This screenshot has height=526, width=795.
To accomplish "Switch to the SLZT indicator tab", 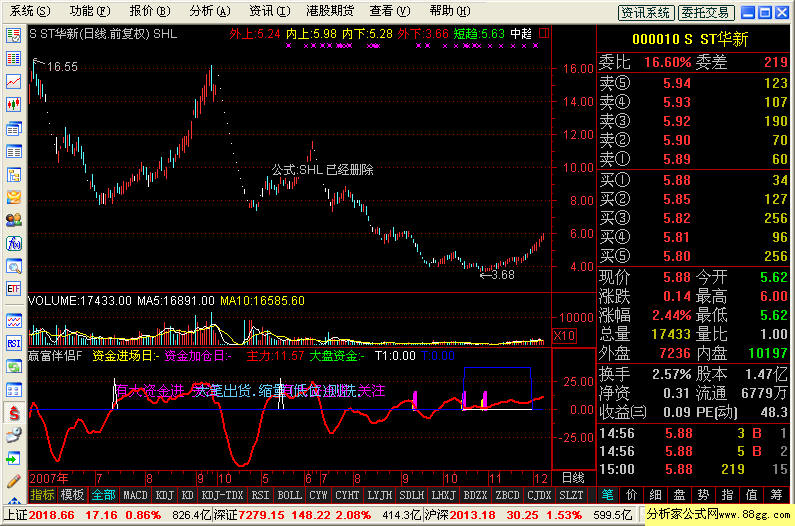I will [x=571, y=495].
